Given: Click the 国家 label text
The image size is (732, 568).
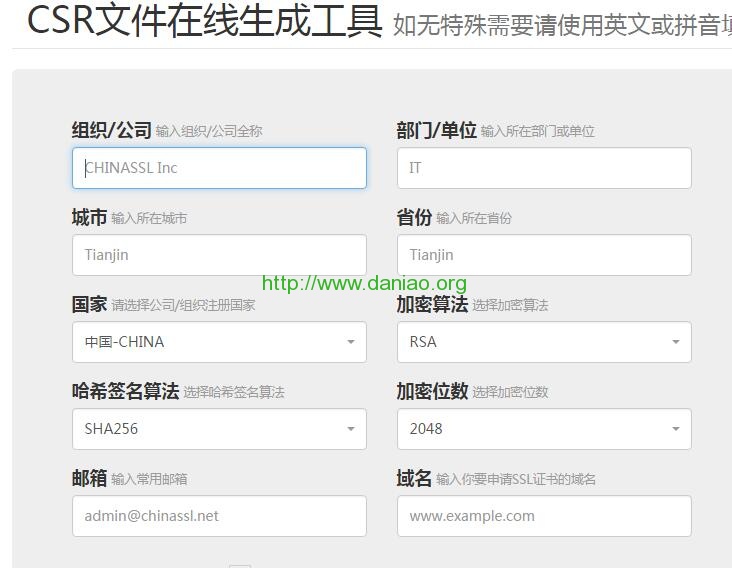Looking at the screenshot, I should point(89,304).
